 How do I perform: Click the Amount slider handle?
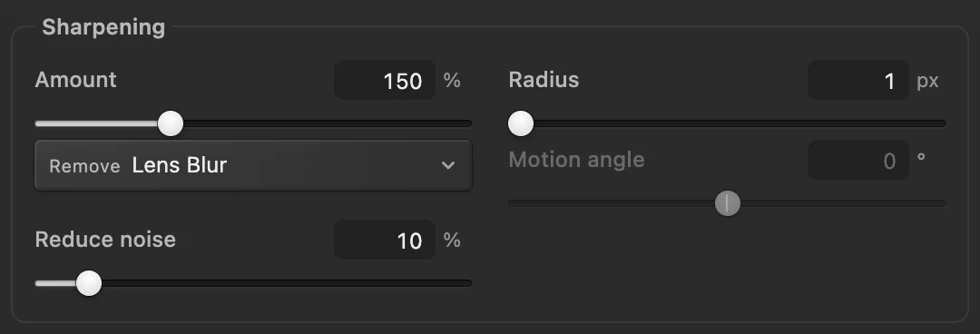tap(170, 123)
